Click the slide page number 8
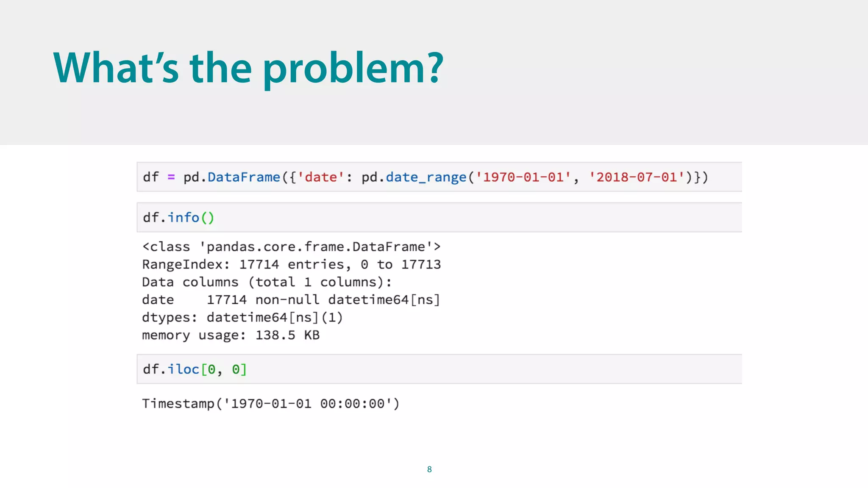The height and width of the screenshot is (488, 868). coord(429,469)
